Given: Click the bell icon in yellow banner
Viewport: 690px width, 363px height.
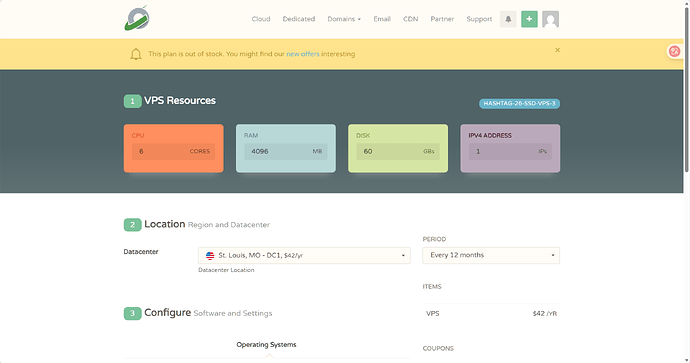Looking at the screenshot, I should (136, 54).
